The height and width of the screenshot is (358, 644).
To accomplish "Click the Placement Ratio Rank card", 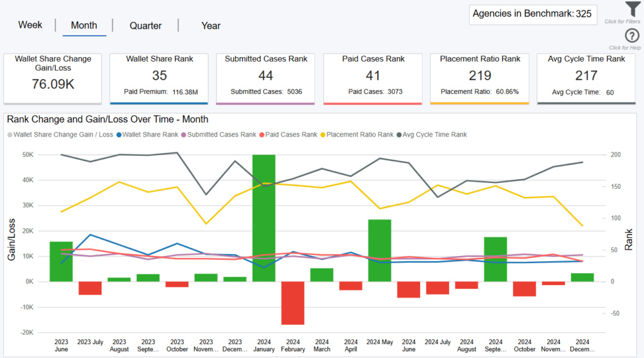I will [x=480, y=78].
